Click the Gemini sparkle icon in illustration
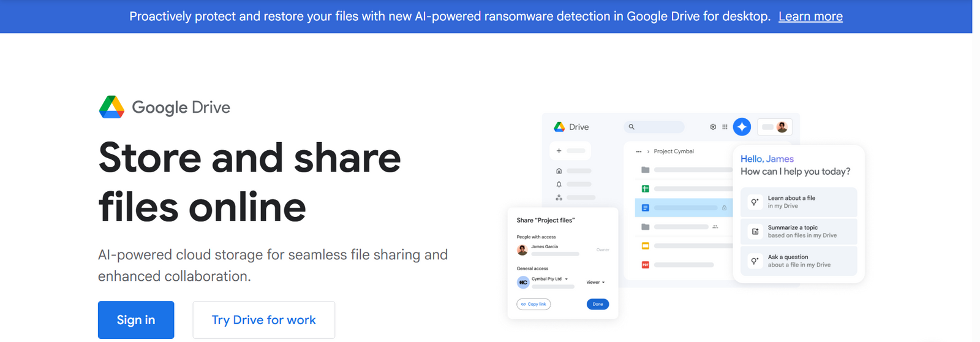980x342 pixels. (x=742, y=127)
